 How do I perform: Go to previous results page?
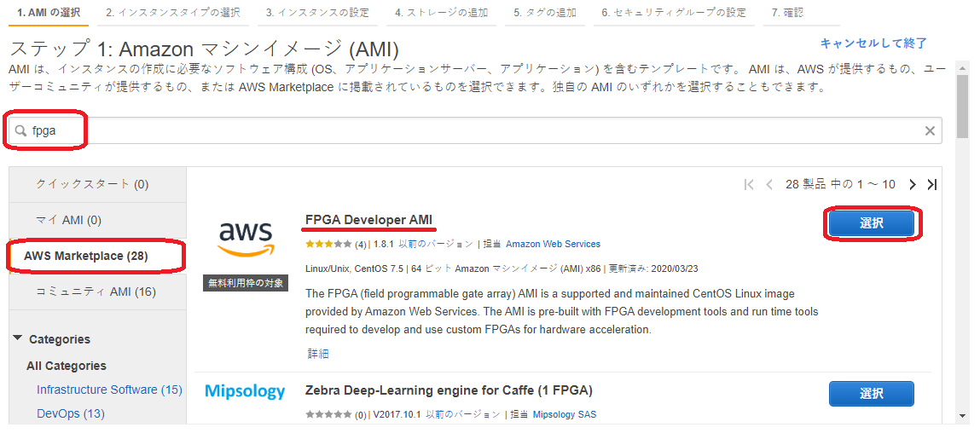pos(769,184)
